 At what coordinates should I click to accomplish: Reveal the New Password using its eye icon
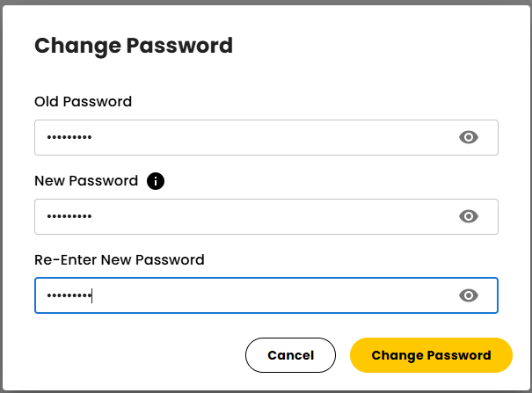point(469,216)
